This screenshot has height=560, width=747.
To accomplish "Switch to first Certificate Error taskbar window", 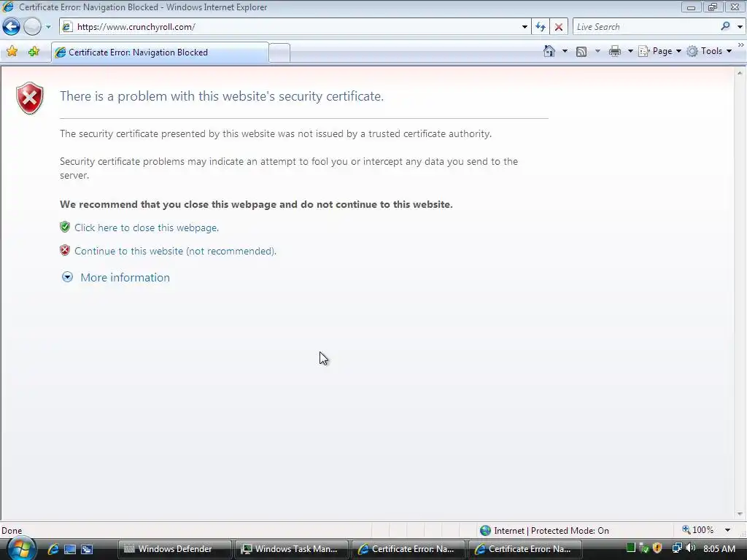I will coord(409,549).
